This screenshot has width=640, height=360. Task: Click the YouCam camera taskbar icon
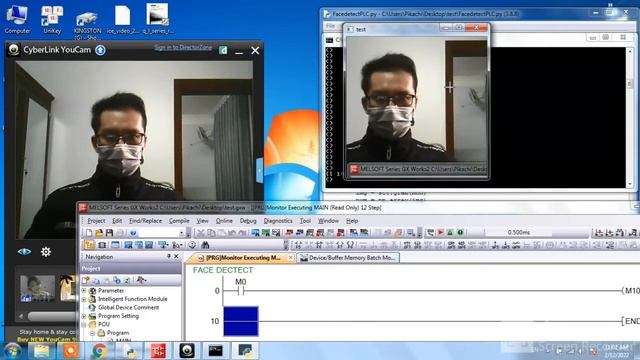click(x=187, y=351)
